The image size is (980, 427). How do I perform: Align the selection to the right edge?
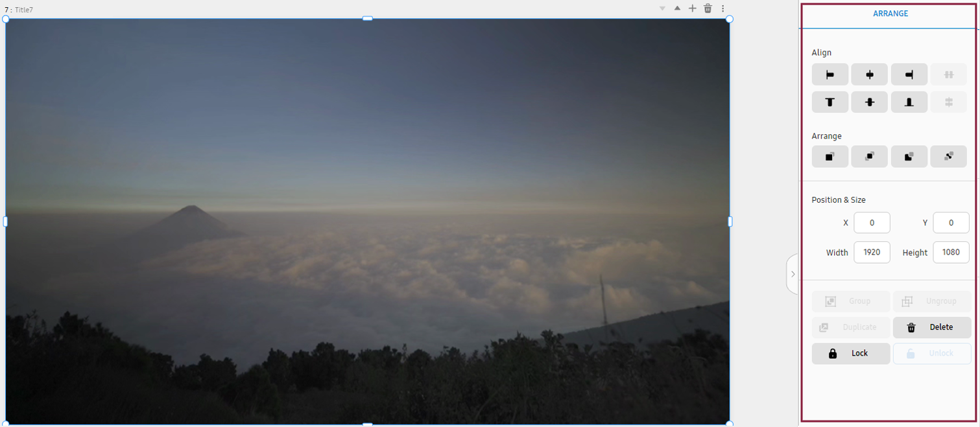909,75
